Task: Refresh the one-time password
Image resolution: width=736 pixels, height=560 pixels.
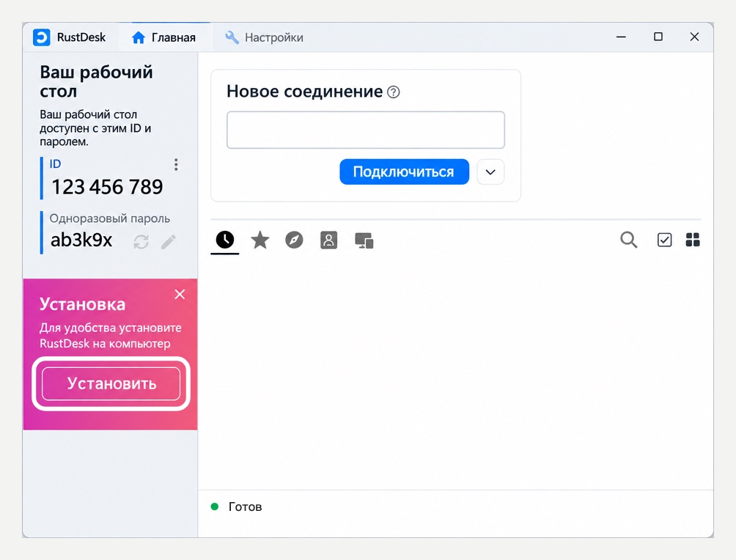Action: pyautogui.click(x=141, y=242)
